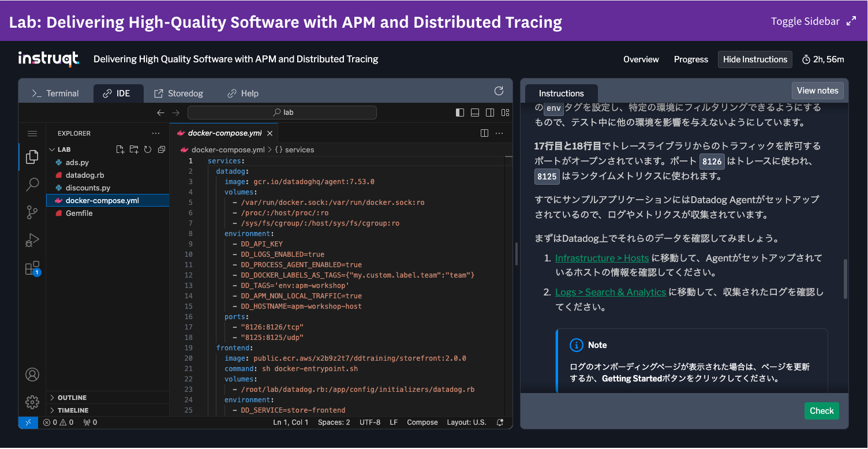Create a new file in LAB folder
The image size is (868, 449).
(x=120, y=149)
